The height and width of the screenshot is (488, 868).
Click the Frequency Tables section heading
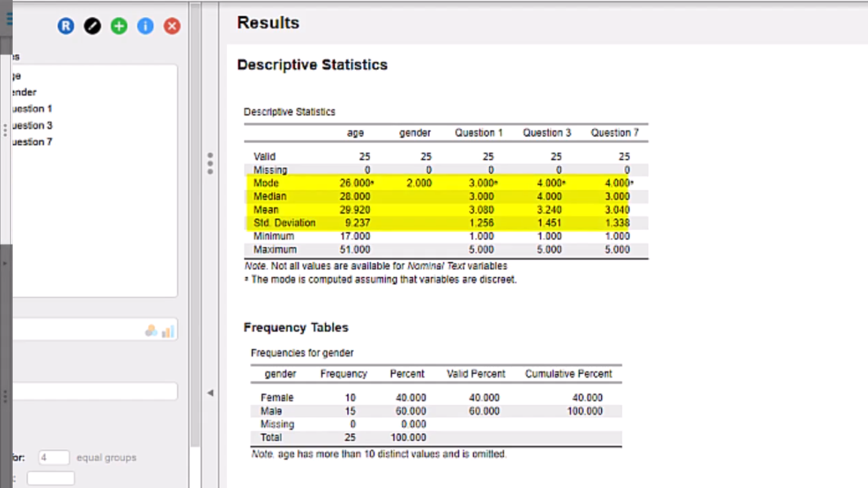(x=296, y=327)
